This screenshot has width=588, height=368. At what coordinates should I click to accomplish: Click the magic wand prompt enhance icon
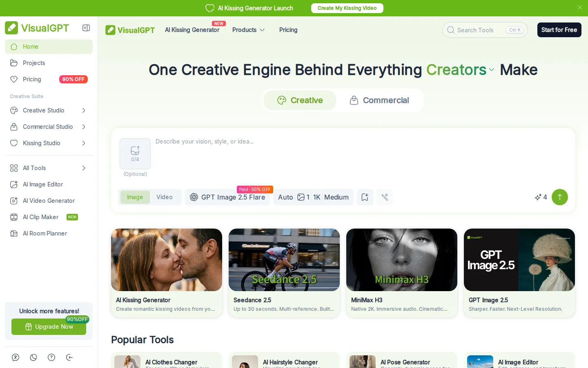pyautogui.click(x=385, y=197)
